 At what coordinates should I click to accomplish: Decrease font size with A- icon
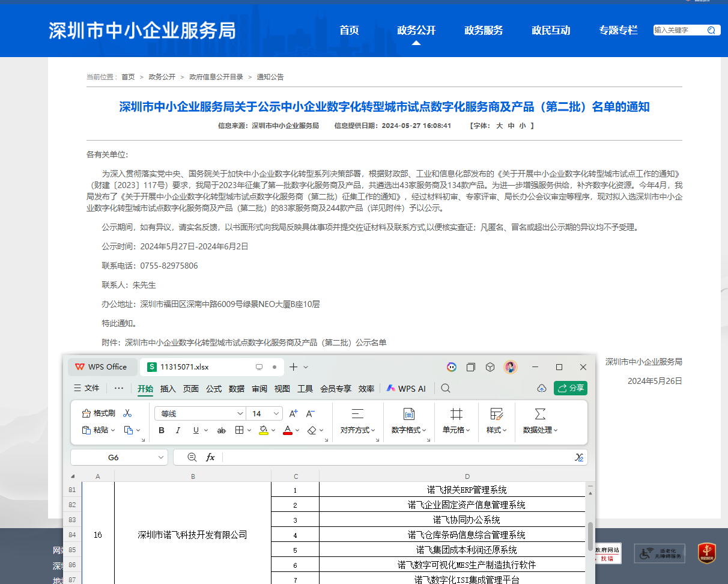point(311,413)
